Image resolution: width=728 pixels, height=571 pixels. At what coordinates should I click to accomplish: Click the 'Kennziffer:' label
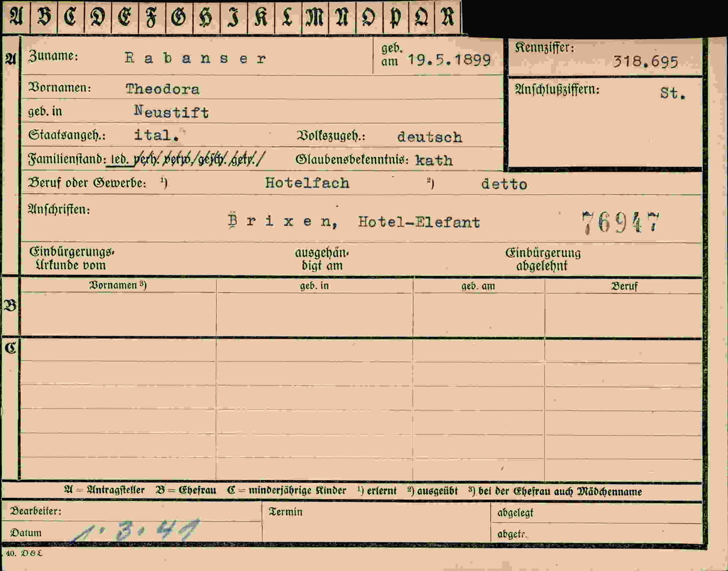point(545,47)
